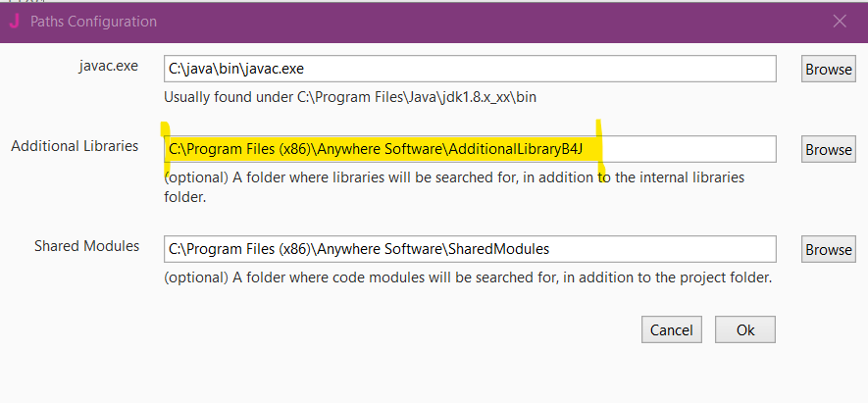868x403 pixels.
Task: Click the 'Shared Modules' label
Action: tap(86, 246)
